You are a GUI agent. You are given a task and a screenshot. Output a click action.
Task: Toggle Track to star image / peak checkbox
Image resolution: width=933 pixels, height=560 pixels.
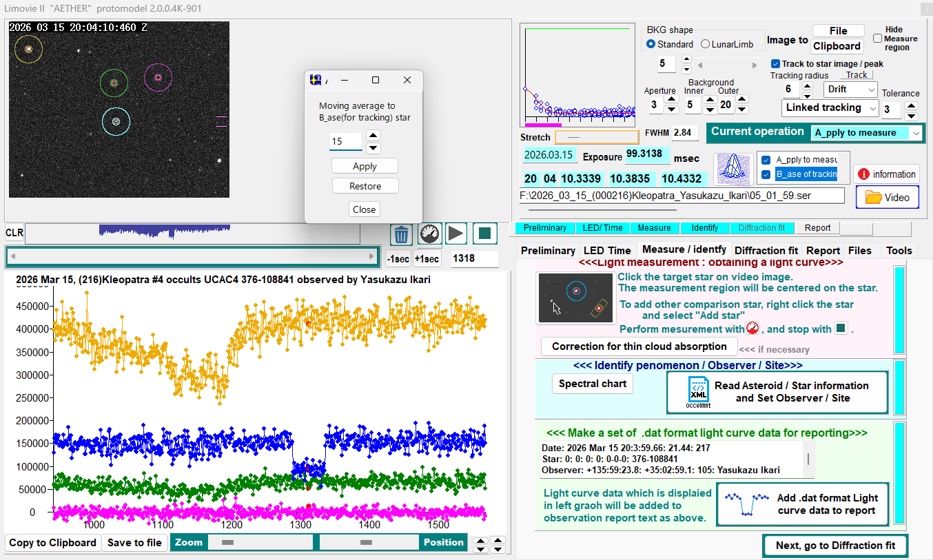click(x=776, y=63)
